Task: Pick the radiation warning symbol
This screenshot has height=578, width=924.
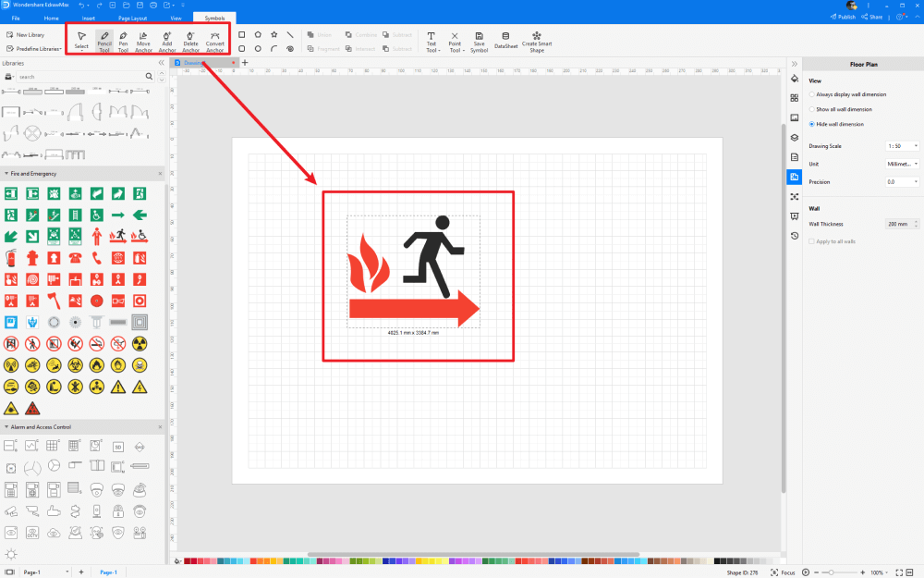Action: pos(140,344)
